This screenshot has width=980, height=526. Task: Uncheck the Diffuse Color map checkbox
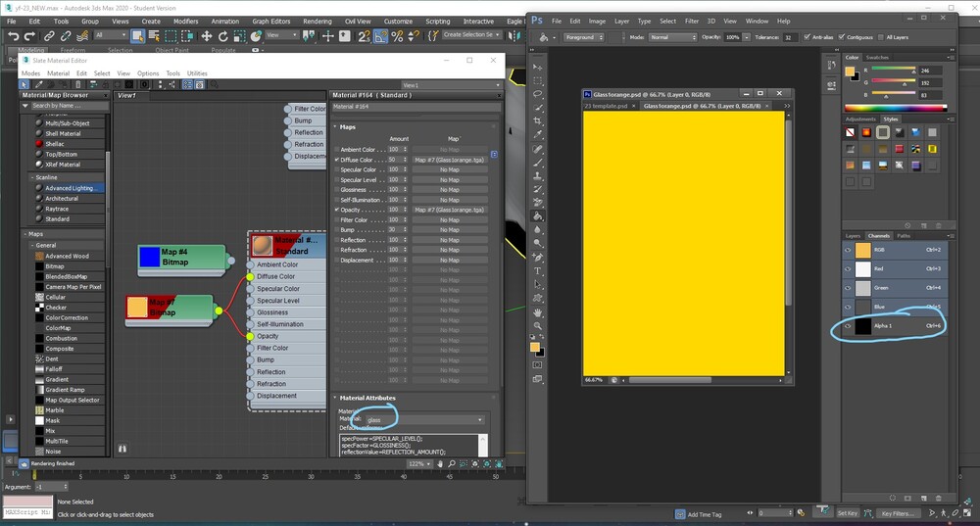click(x=337, y=160)
